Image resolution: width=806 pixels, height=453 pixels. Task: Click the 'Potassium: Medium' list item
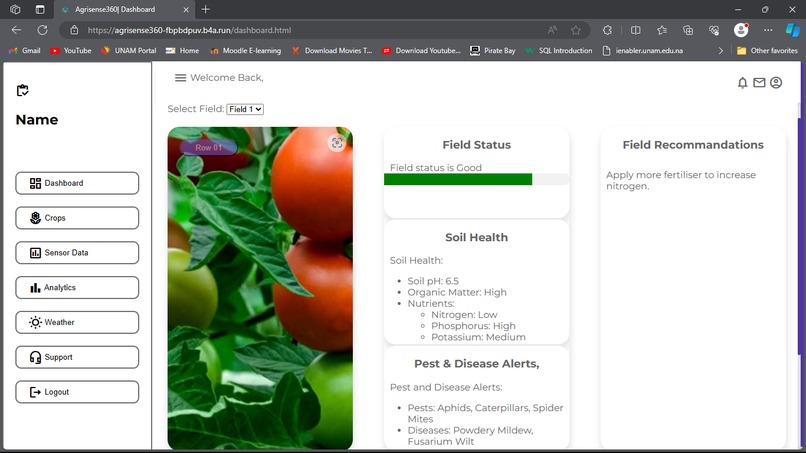click(x=478, y=337)
